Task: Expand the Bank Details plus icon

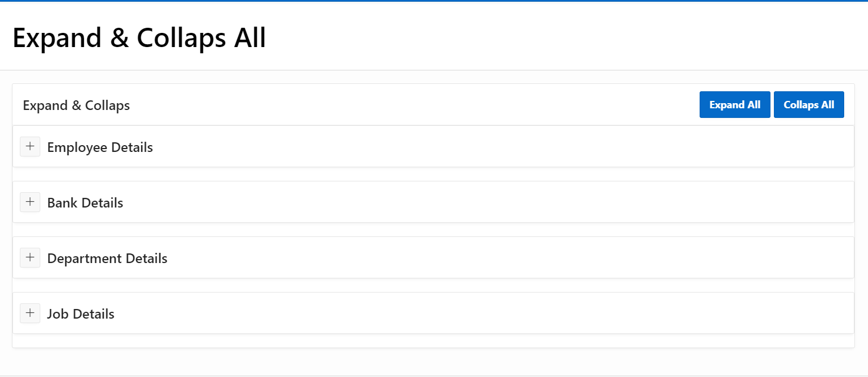Action: pos(30,202)
